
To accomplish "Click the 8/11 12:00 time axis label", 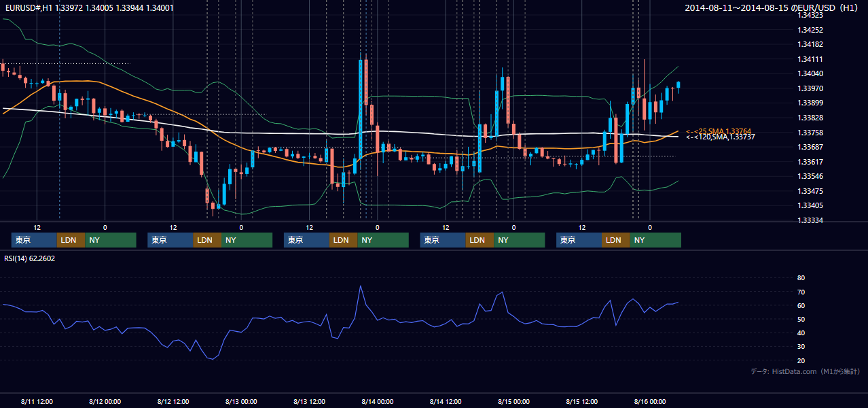I will coord(37,401).
